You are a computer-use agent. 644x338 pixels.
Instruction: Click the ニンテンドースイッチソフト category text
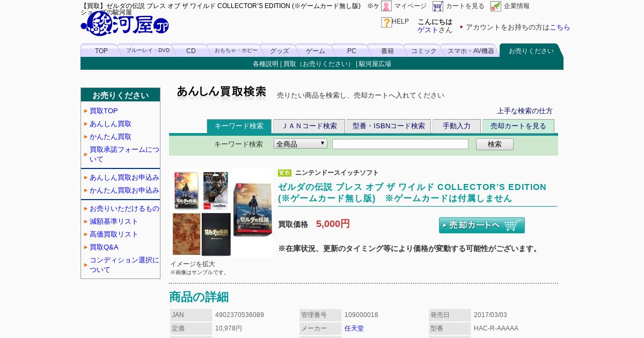[x=337, y=173]
